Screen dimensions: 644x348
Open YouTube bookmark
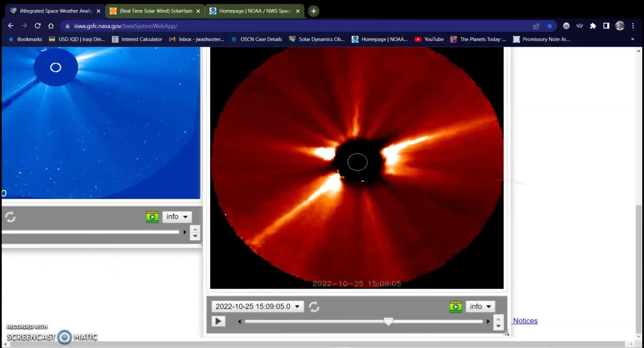[429, 39]
